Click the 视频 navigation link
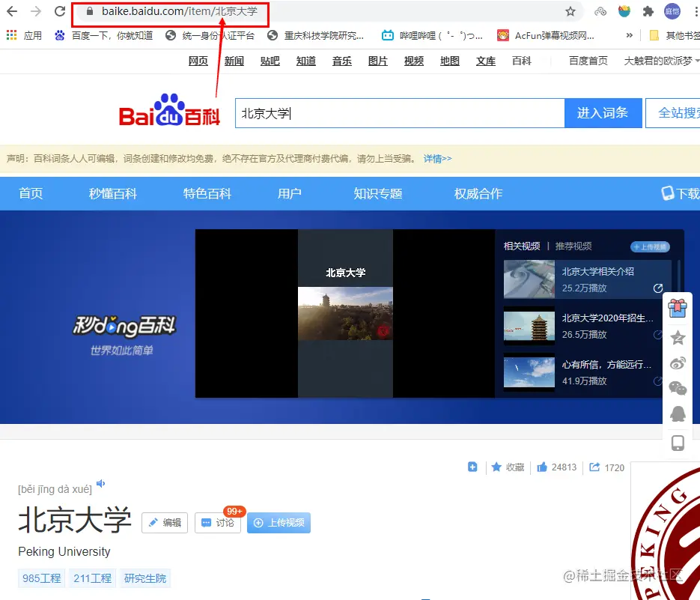Image resolution: width=700 pixels, height=600 pixels. click(414, 61)
